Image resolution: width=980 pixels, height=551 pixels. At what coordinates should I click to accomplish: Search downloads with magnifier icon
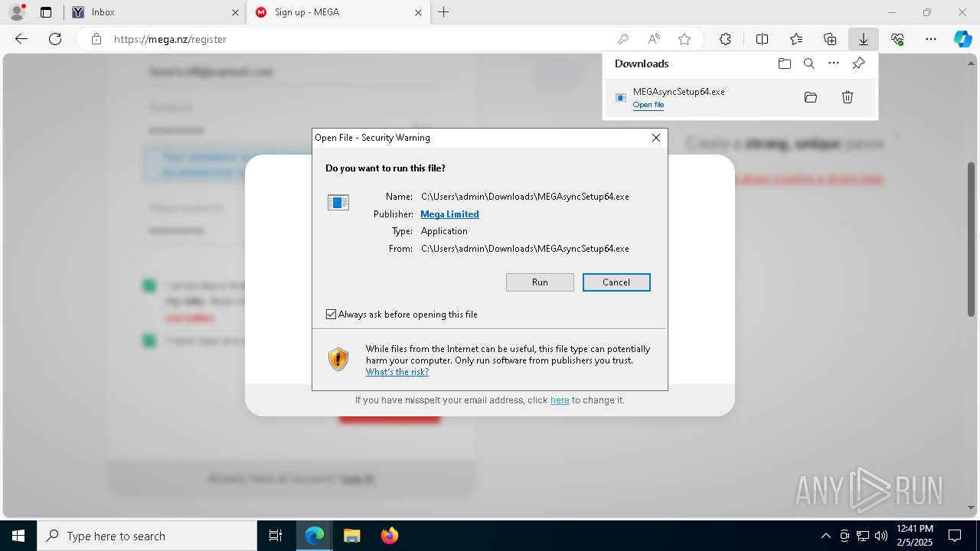point(809,64)
